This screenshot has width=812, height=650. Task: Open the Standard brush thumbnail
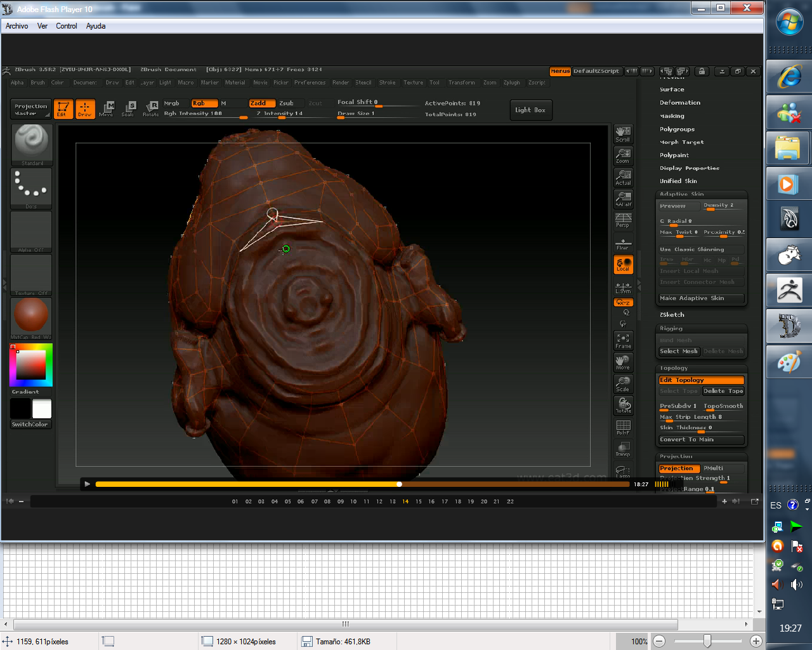(31, 144)
